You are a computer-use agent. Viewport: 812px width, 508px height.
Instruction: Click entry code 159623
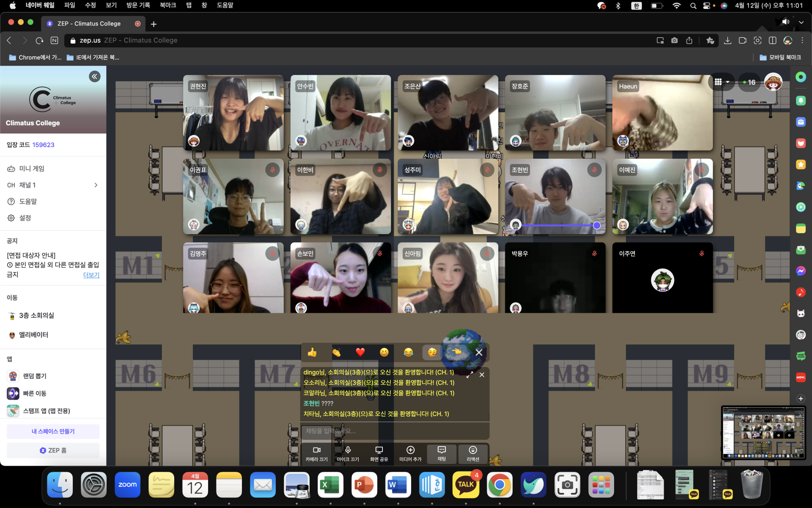coord(43,145)
